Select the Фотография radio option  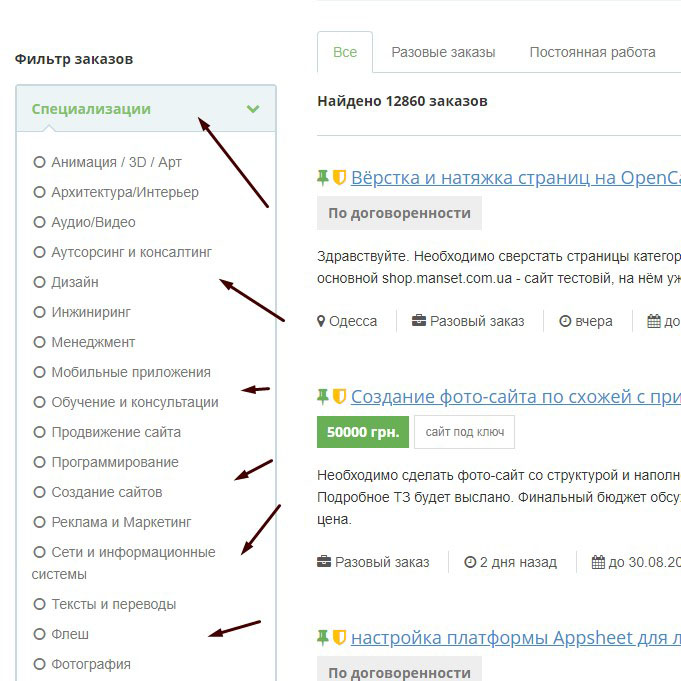[40, 664]
